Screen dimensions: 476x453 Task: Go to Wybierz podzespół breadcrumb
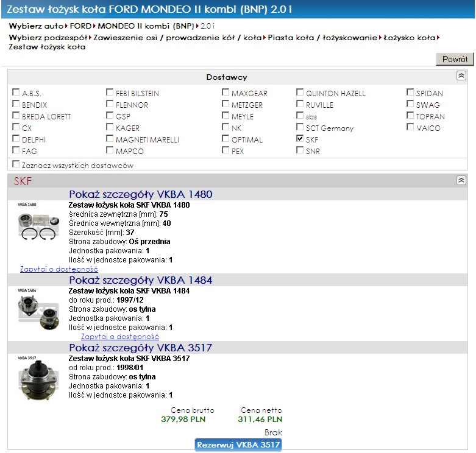pos(48,38)
